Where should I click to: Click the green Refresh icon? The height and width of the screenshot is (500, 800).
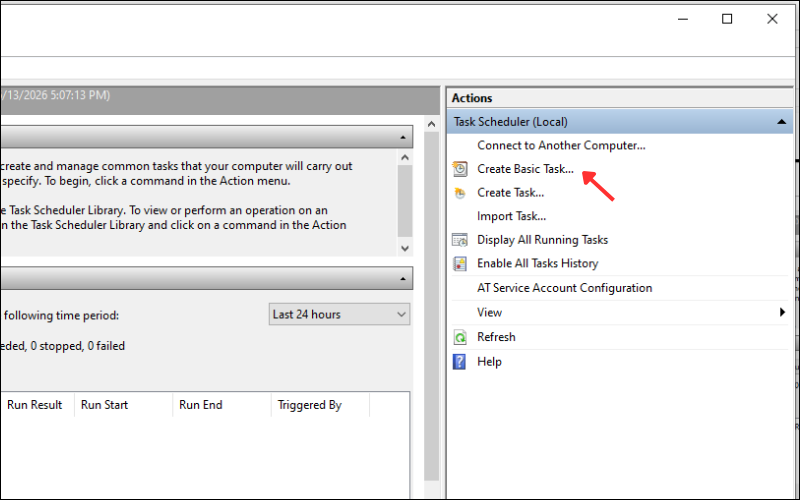point(460,337)
